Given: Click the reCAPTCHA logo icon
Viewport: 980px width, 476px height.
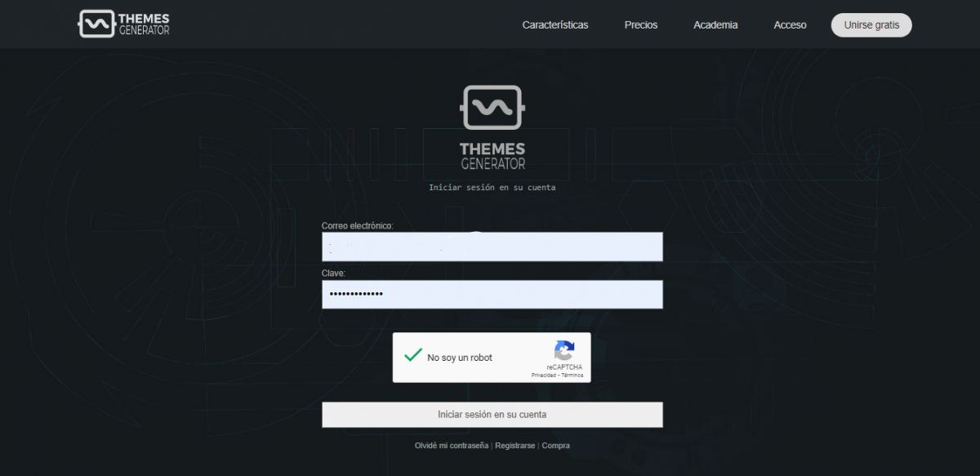Looking at the screenshot, I should tap(564, 351).
